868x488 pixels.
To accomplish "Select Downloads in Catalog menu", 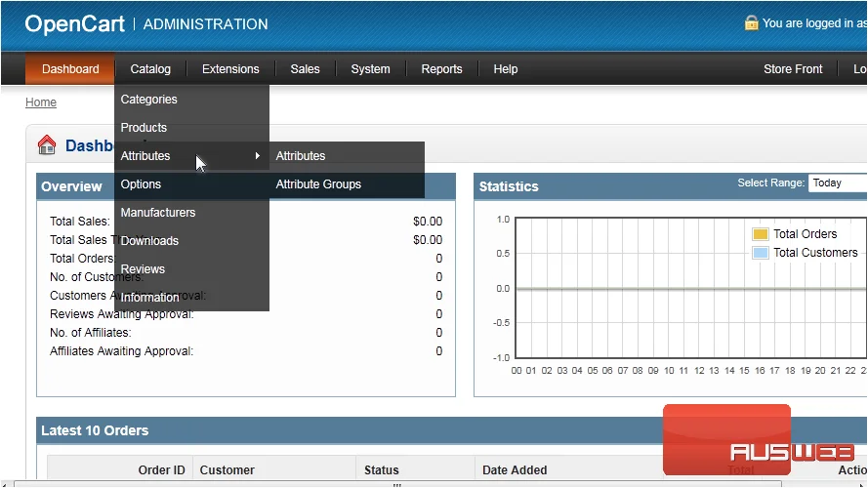I will click(191, 241).
